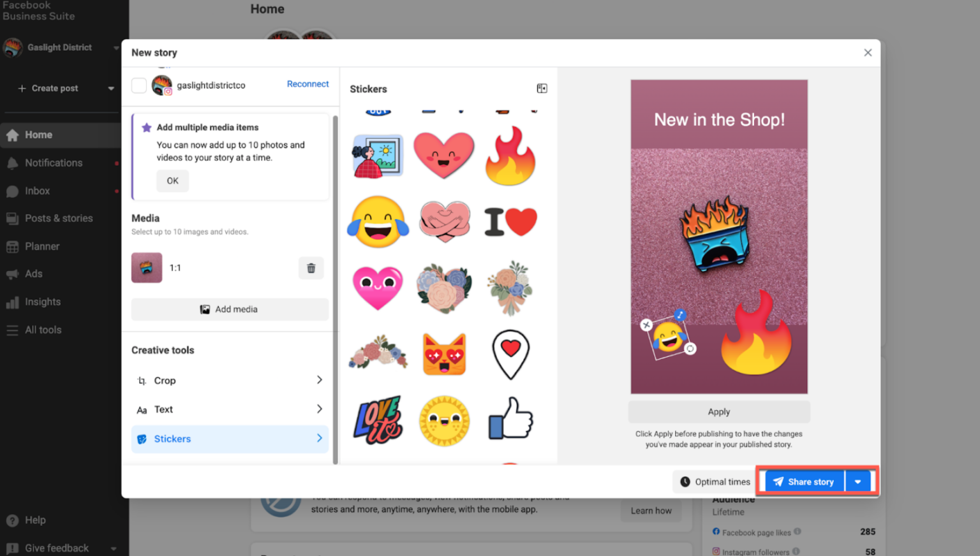Open Help at the bottom of the sidebar
The width and height of the screenshot is (980, 556).
(34, 520)
